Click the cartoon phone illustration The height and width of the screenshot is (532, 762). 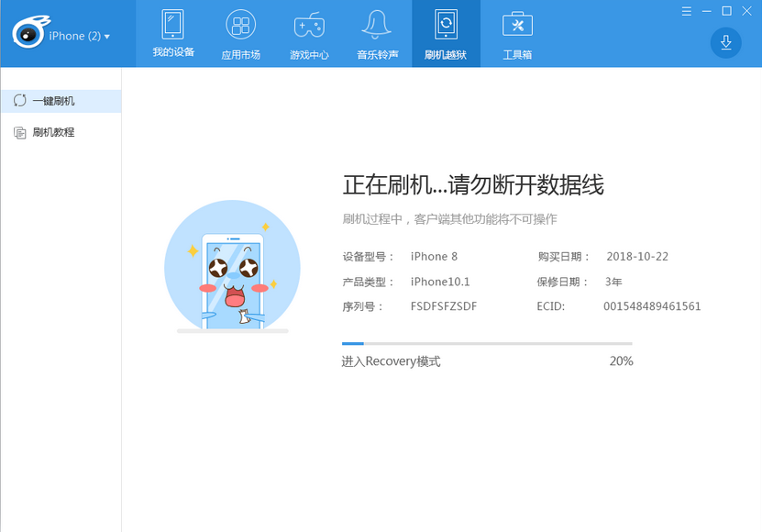pyautogui.click(x=232, y=267)
